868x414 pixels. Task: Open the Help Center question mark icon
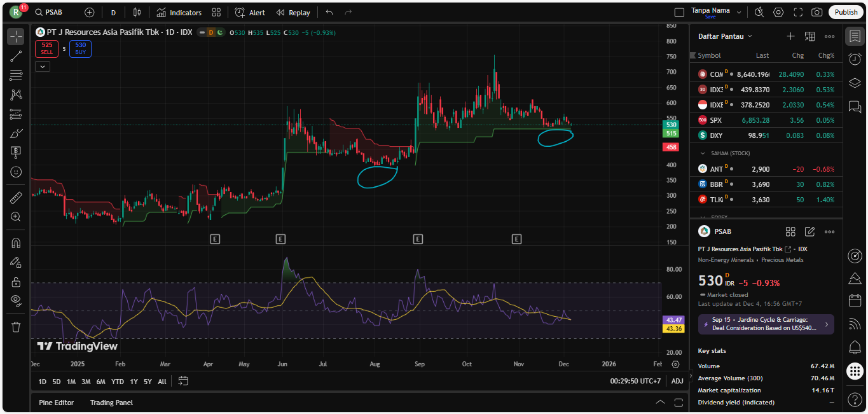[x=855, y=399]
